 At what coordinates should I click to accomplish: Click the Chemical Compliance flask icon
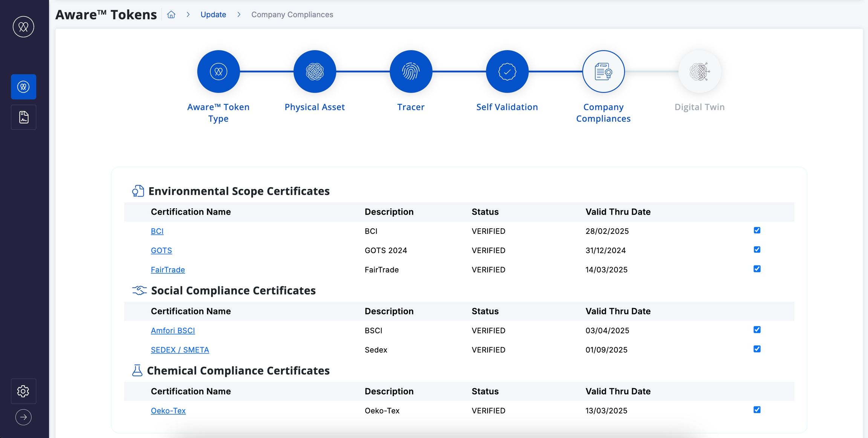[138, 371]
